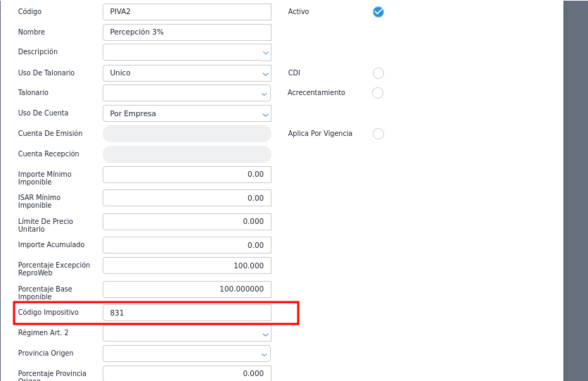
Task: Select the Porcentaje Base Imponible input
Action: (x=186, y=289)
